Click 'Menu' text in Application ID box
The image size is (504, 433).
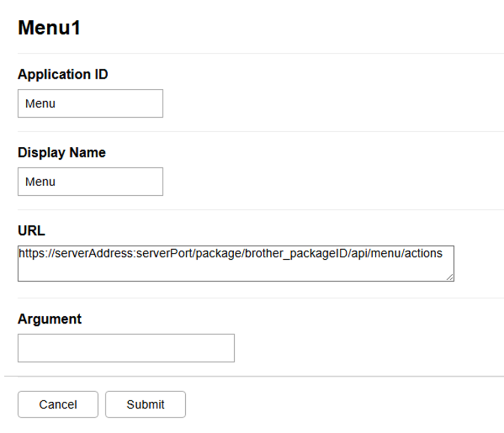tap(40, 104)
